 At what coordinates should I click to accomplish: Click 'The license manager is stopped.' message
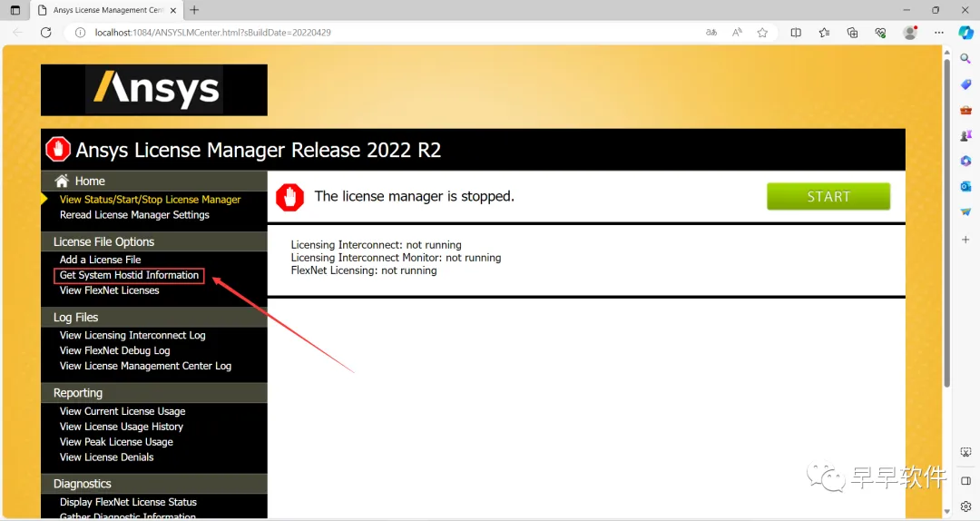pyautogui.click(x=415, y=196)
